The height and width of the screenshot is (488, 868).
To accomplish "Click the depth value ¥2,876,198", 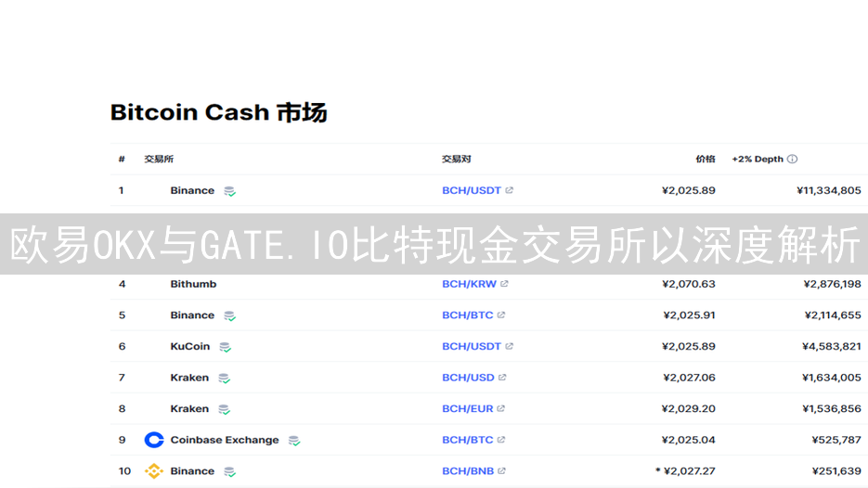I will click(x=833, y=284).
